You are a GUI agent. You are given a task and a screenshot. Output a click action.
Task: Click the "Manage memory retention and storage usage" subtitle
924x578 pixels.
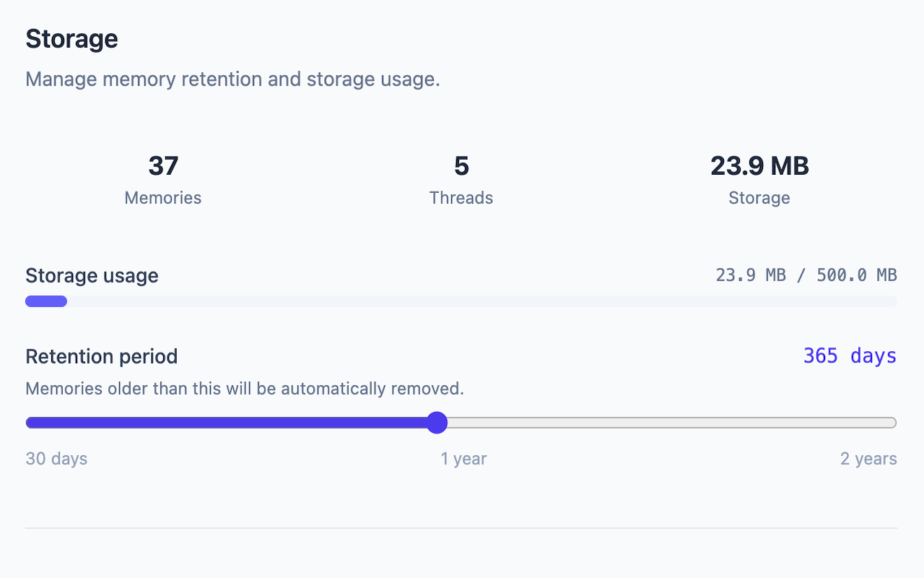(x=232, y=79)
